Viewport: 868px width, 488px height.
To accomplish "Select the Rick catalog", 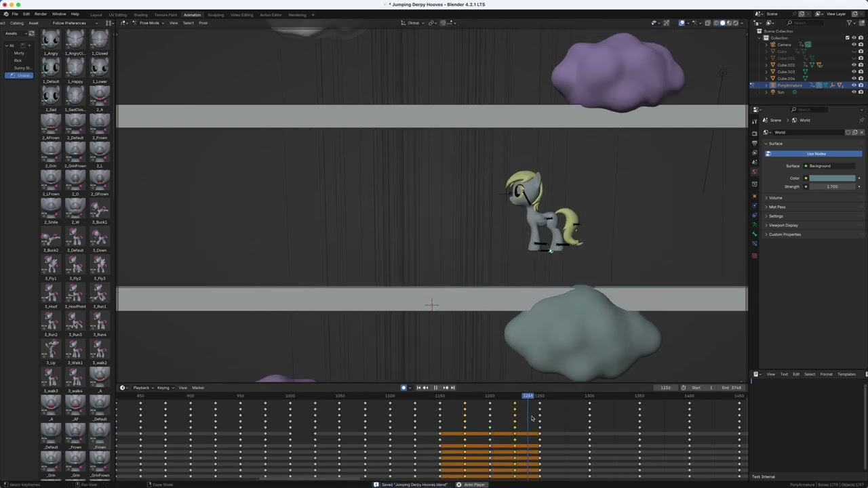I will pyautogui.click(x=18, y=60).
